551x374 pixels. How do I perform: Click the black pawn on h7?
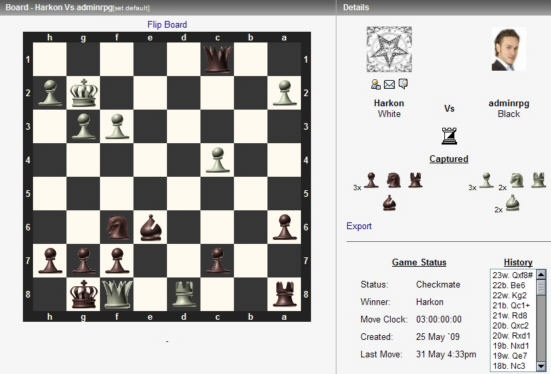[50, 261]
